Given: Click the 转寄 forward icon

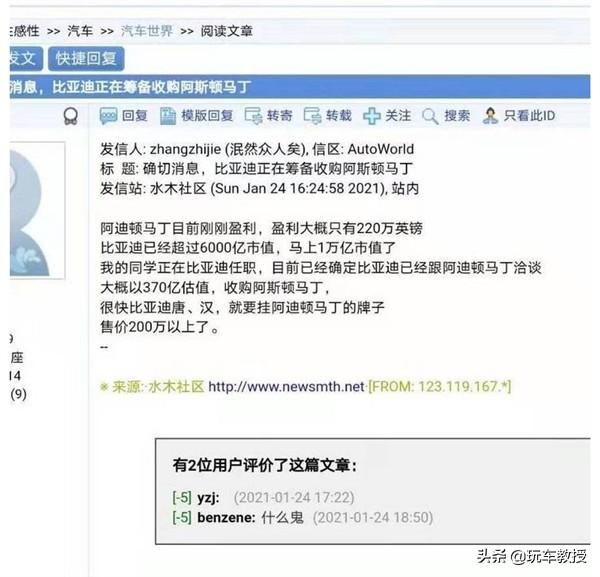Looking at the screenshot, I should point(253,116).
